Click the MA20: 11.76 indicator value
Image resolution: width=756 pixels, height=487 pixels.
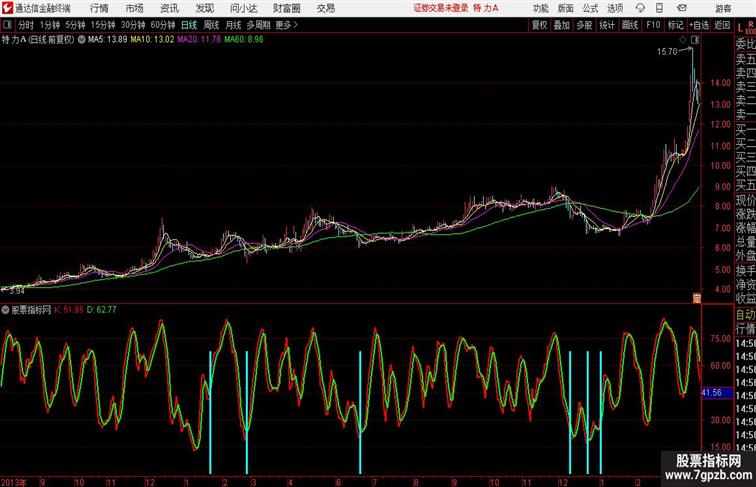[199, 40]
